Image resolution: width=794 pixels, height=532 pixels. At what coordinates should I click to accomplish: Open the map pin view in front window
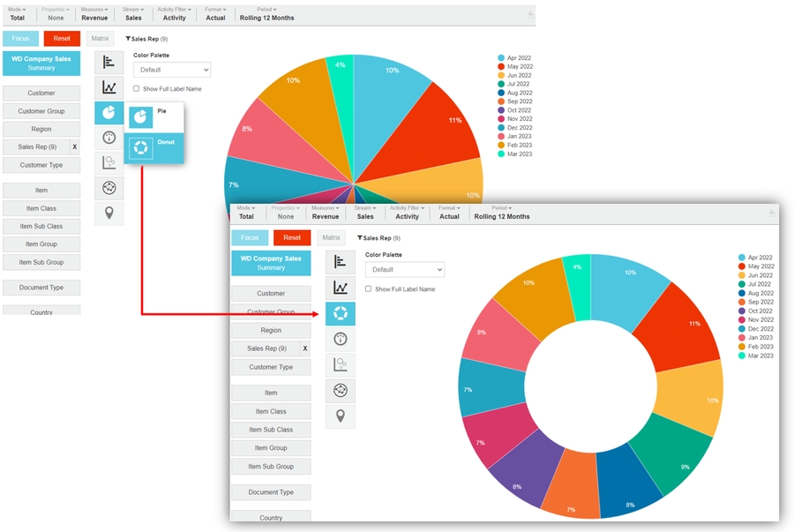click(x=340, y=416)
